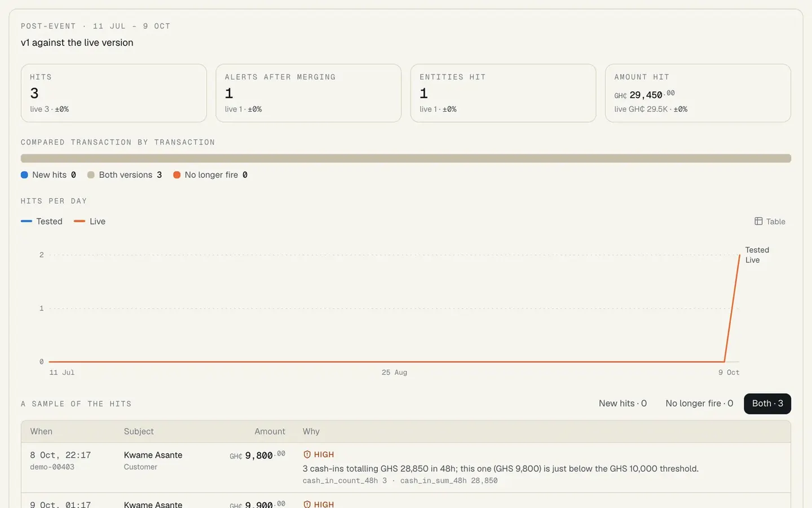Screen dimensions: 812x508
Task: Click the cash_in_count_48h 3 metric text
Action: point(345,481)
